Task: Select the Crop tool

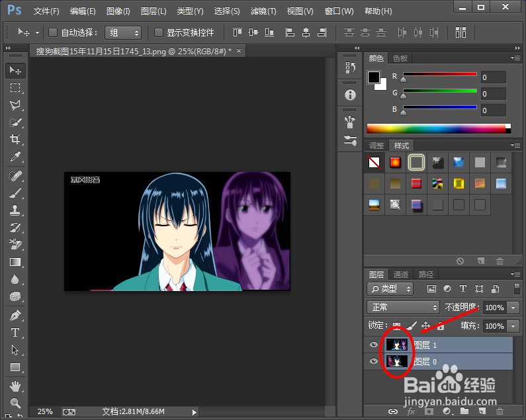Action: [15, 139]
